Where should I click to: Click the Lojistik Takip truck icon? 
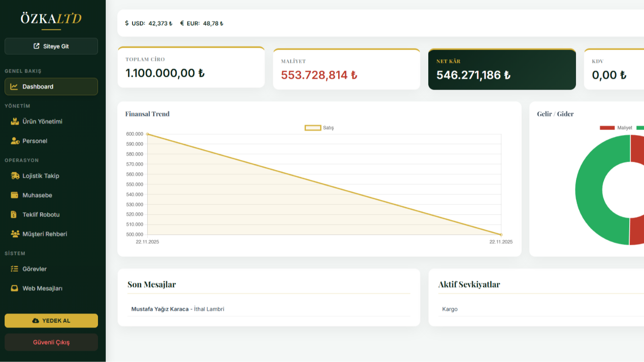click(15, 176)
